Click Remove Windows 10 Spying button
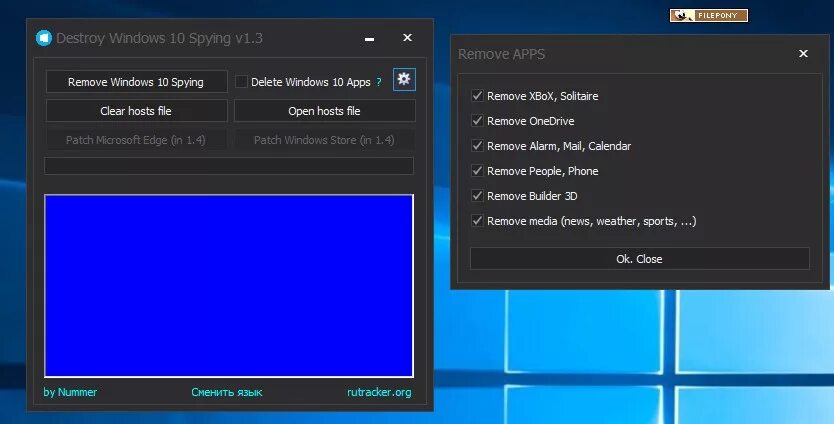This screenshot has width=834, height=424. coord(136,82)
